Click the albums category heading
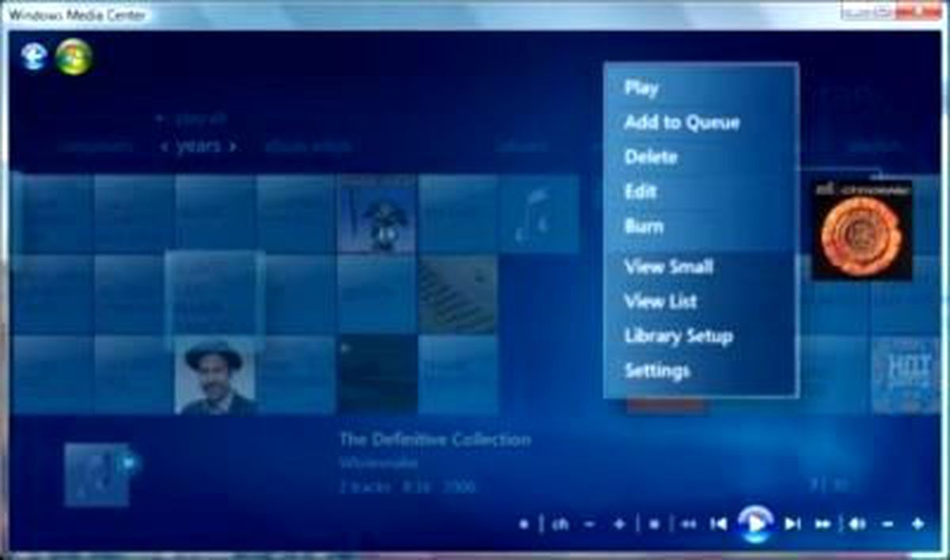The height and width of the screenshot is (560, 950). coord(522,146)
